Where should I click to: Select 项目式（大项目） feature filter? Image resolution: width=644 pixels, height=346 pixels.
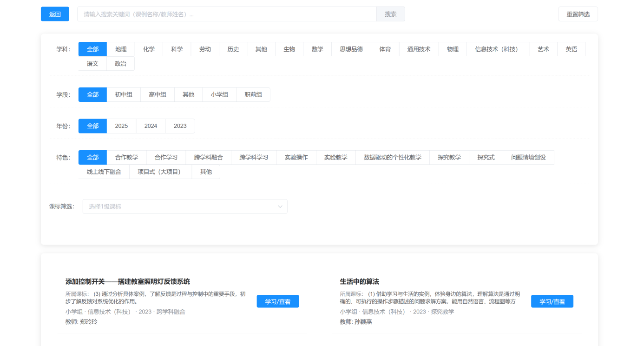pos(160,172)
